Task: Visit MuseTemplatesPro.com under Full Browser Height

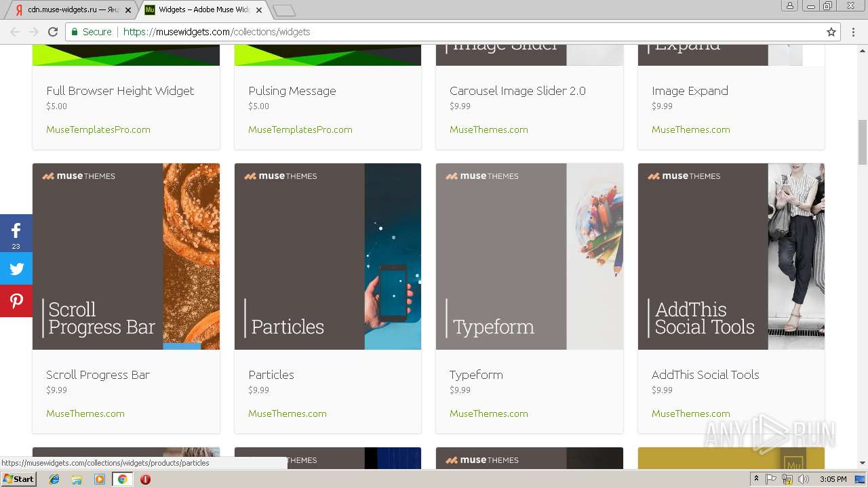Action: (98, 129)
